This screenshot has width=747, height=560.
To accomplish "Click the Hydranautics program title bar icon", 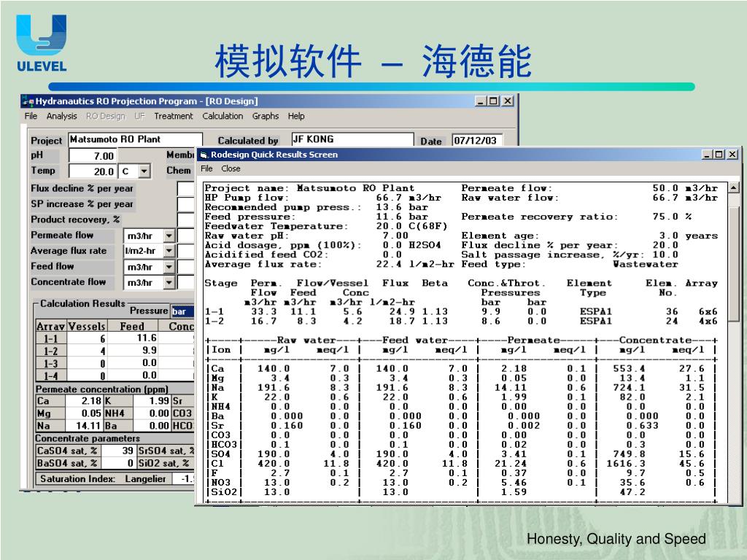I will [x=28, y=101].
